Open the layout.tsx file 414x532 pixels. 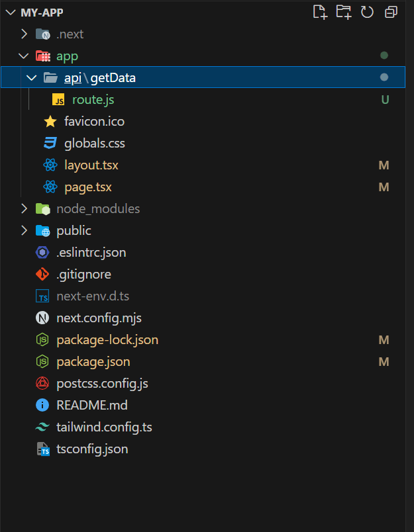(x=91, y=165)
